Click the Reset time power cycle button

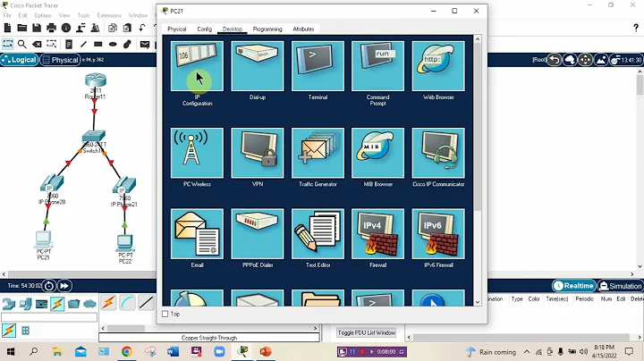coord(49,286)
